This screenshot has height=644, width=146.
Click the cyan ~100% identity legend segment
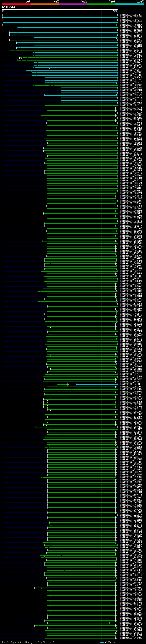[x=130, y=4]
